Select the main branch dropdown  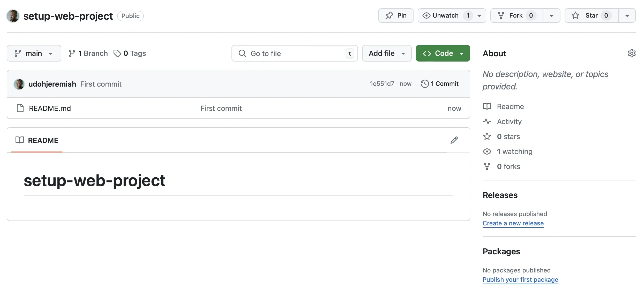point(34,53)
